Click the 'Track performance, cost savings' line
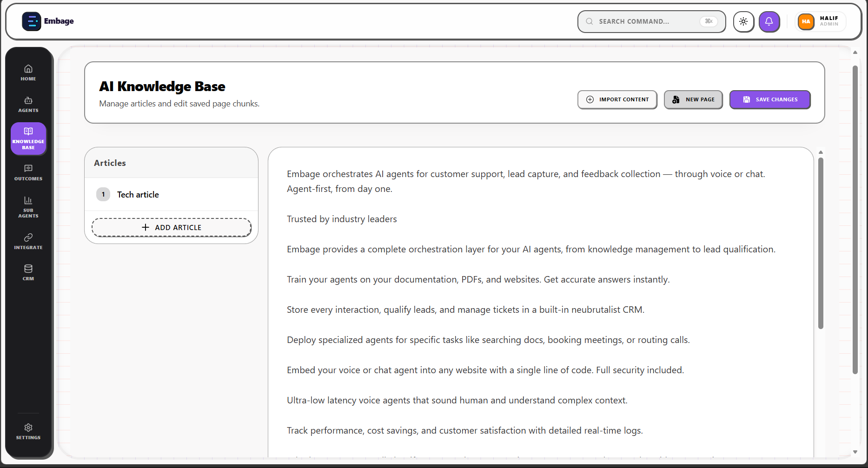868x468 pixels. point(464,430)
